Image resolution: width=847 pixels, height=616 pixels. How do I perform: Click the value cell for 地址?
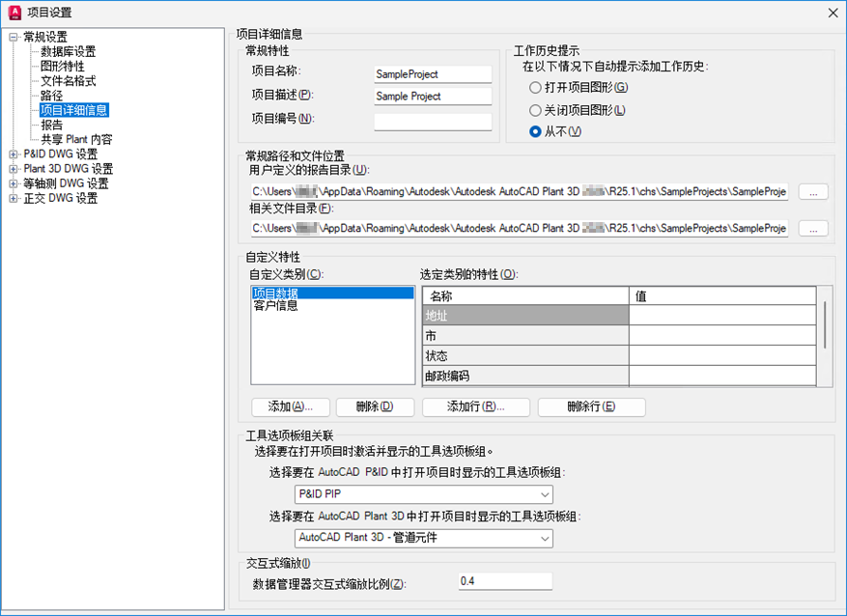click(722, 316)
